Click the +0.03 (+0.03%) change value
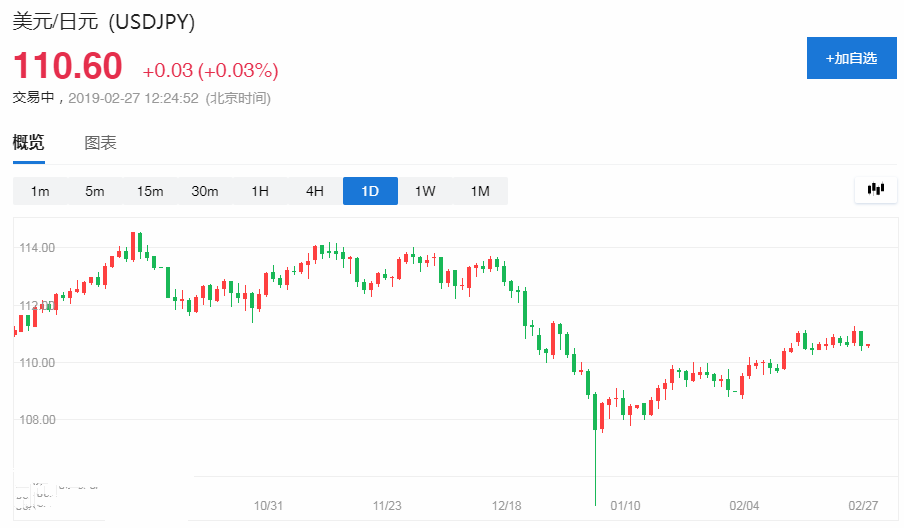The height and width of the screenshot is (528, 904). (210, 71)
